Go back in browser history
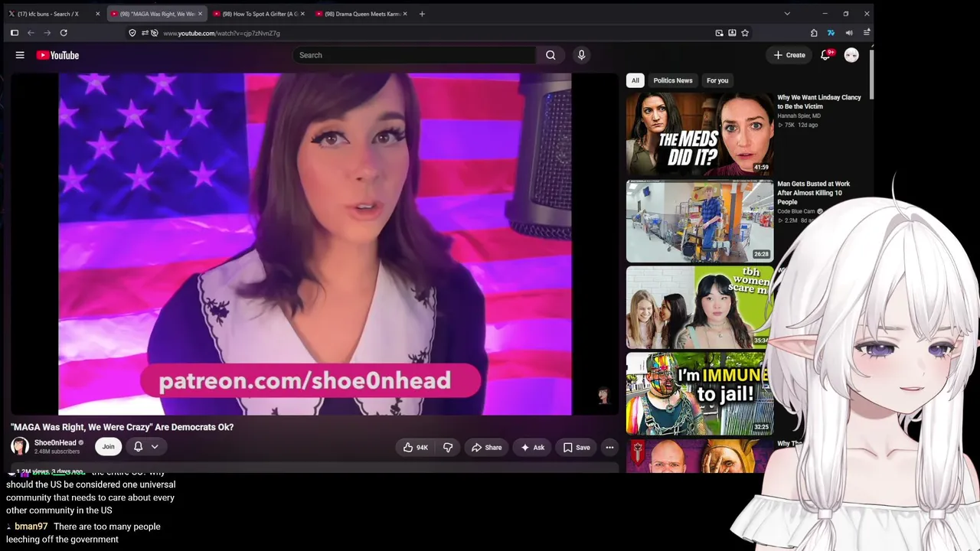The width and height of the screenshot is (980, 551). 31,33
